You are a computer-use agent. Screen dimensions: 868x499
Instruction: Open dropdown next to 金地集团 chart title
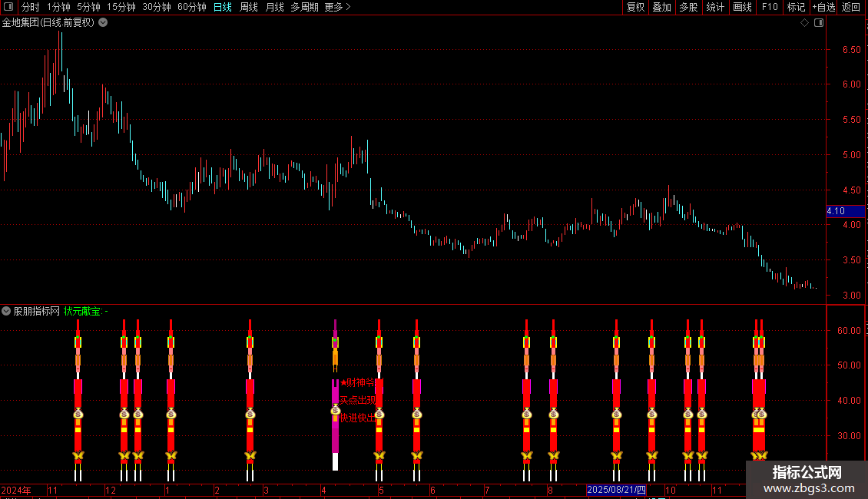pyautogui.click(x=103, y=23)
